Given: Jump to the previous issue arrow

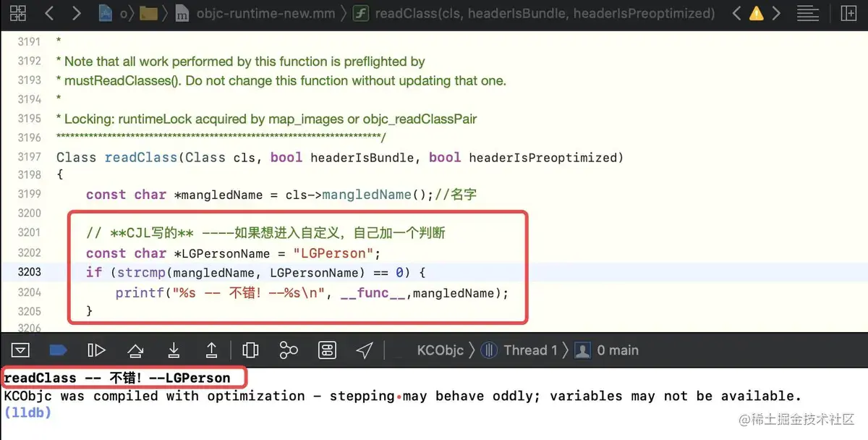Looking at the screenshot, I should 736,13.
